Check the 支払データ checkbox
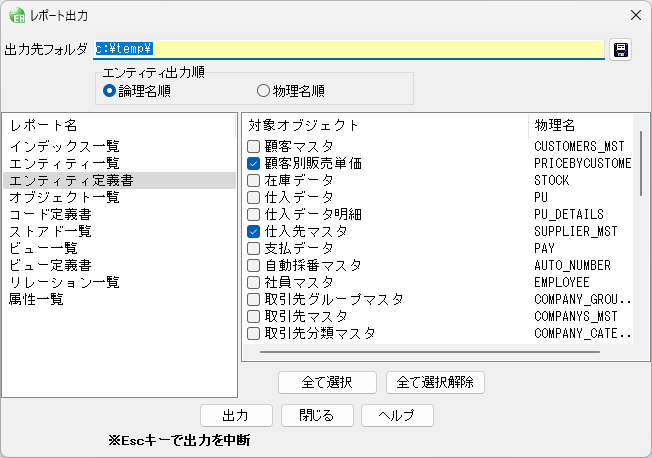This screenshot has width=652, height=458. click(x=253, y=248)
